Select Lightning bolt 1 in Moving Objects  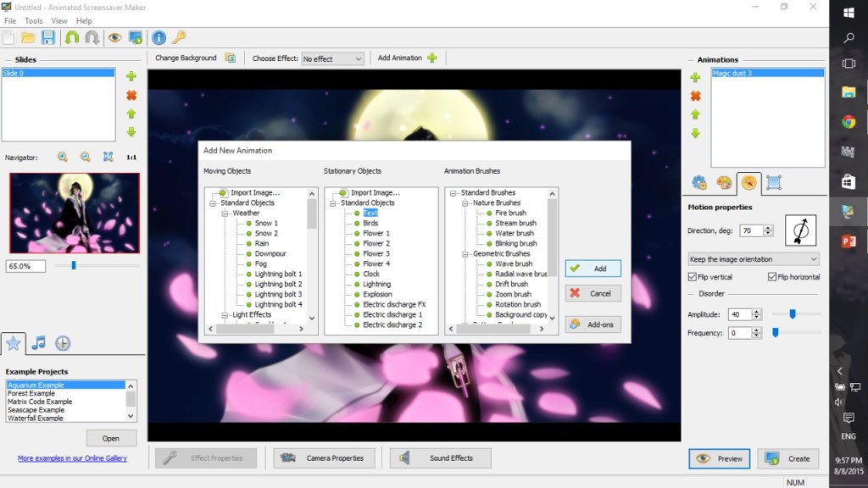point(278,274)
